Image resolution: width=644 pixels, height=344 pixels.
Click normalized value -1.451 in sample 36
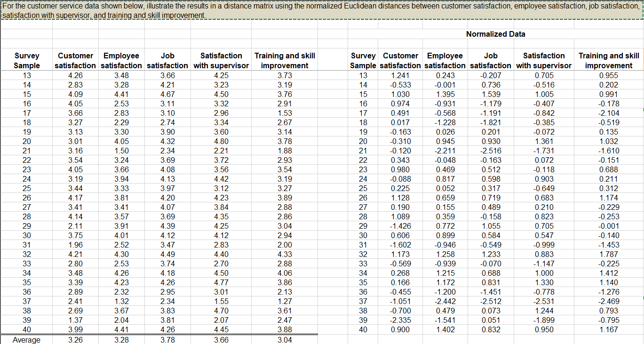pos(491,292)
